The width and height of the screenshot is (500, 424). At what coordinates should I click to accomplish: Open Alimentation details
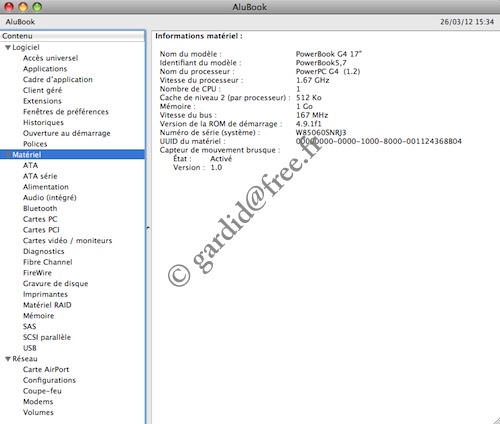(46, 187)
